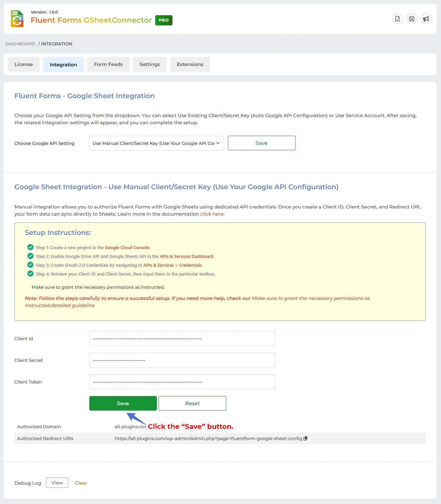Open the APIs & Services Dashboard link
Image resolution: width=441 pixels, height=504 pixels.
(187, 256)
